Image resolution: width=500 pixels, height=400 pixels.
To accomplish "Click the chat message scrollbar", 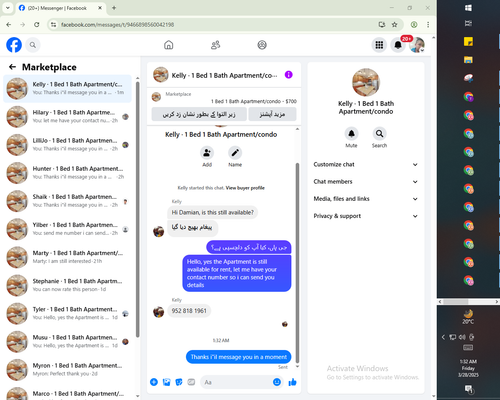I will pos(297,263).
